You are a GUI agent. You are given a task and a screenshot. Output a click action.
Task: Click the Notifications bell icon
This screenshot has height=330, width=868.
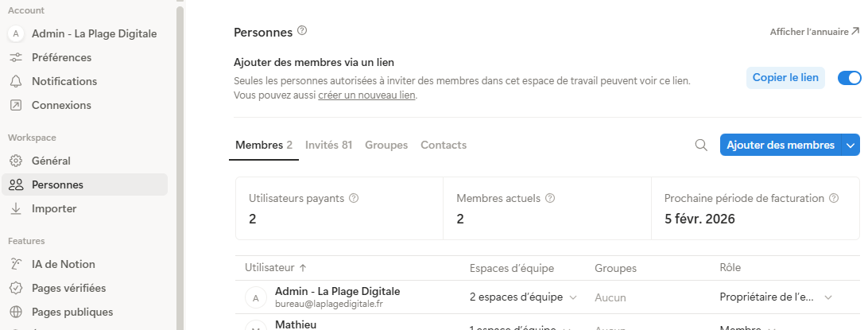point(16,81)
